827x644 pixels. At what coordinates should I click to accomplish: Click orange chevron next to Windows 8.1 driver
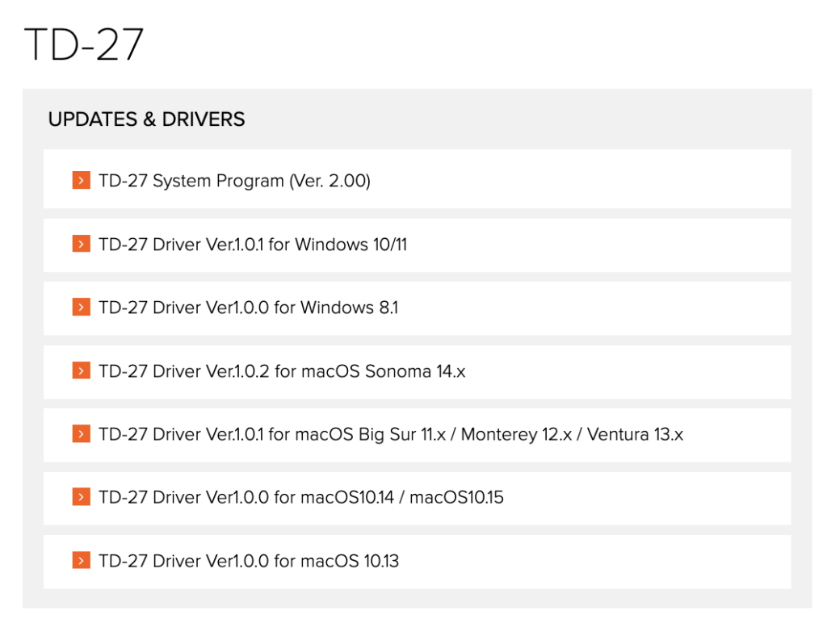click(82, 307)
